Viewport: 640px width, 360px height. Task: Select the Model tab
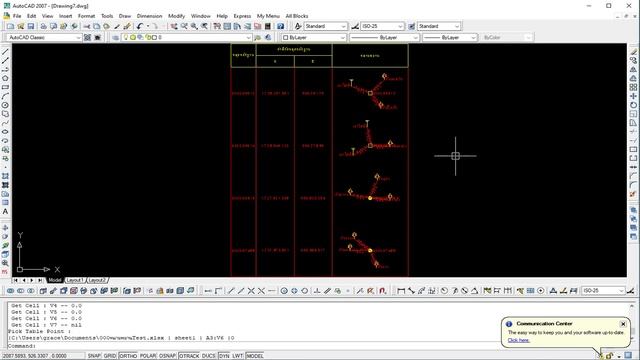54,280
